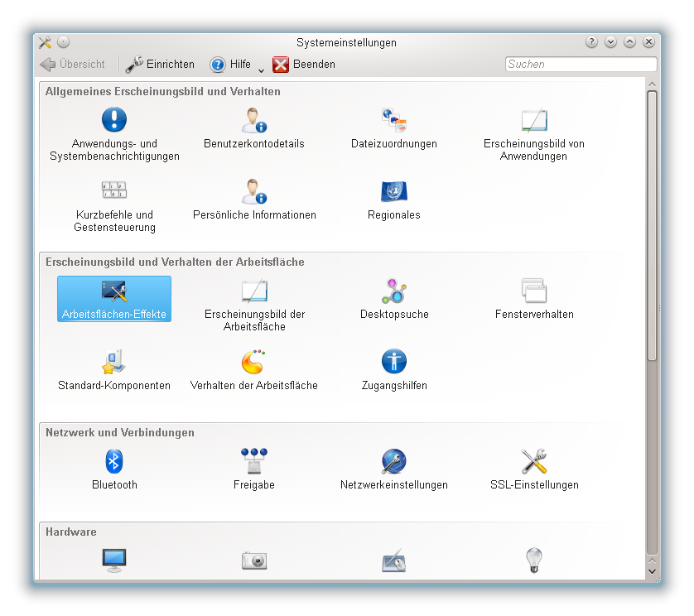Click the scrollbar down arrow at bottom

pyautogui.click(x=652, y=571)
